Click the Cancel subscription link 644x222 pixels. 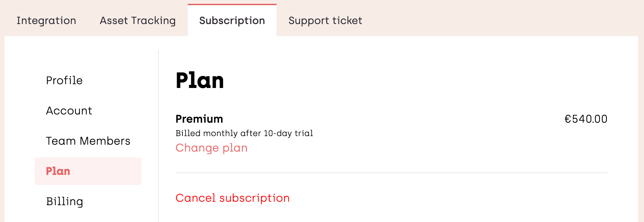coord(232,198)
